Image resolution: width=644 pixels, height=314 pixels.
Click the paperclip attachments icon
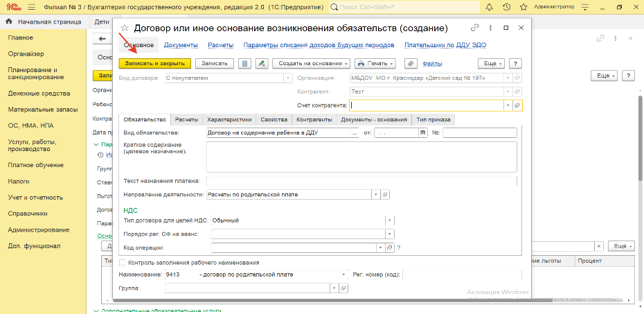tap(411, 63)
